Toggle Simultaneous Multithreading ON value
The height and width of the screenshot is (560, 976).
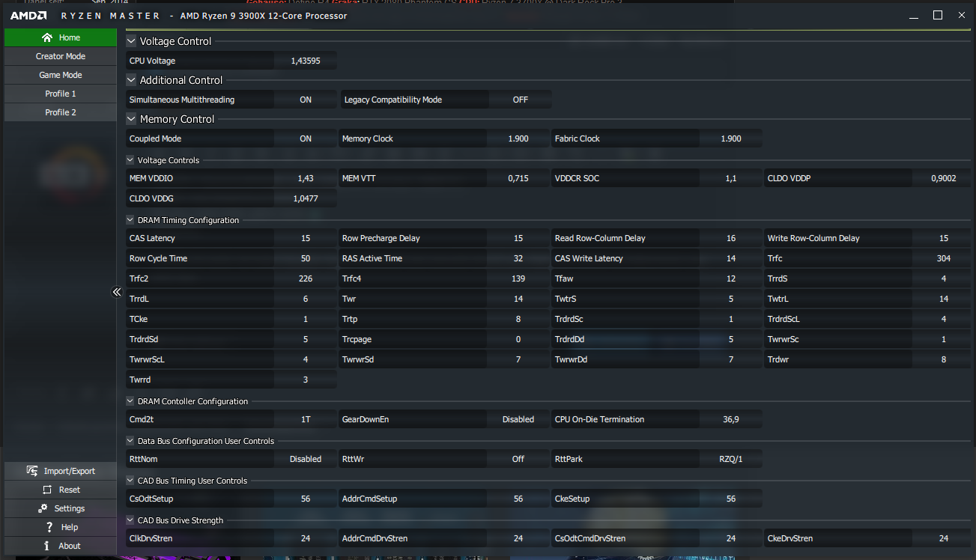pos(306,100)
